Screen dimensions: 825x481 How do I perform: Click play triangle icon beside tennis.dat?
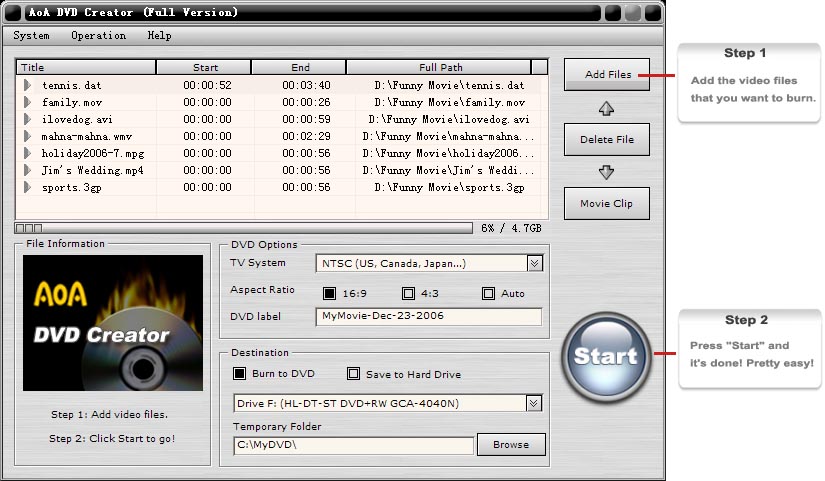coord(28,86)
